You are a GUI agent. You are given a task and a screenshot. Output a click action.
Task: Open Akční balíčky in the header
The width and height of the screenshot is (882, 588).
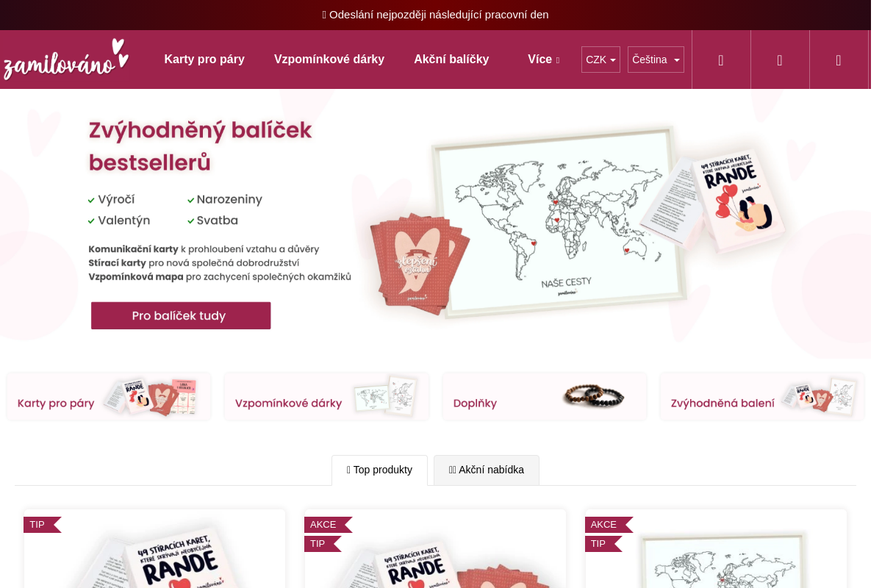pos(451,60)
